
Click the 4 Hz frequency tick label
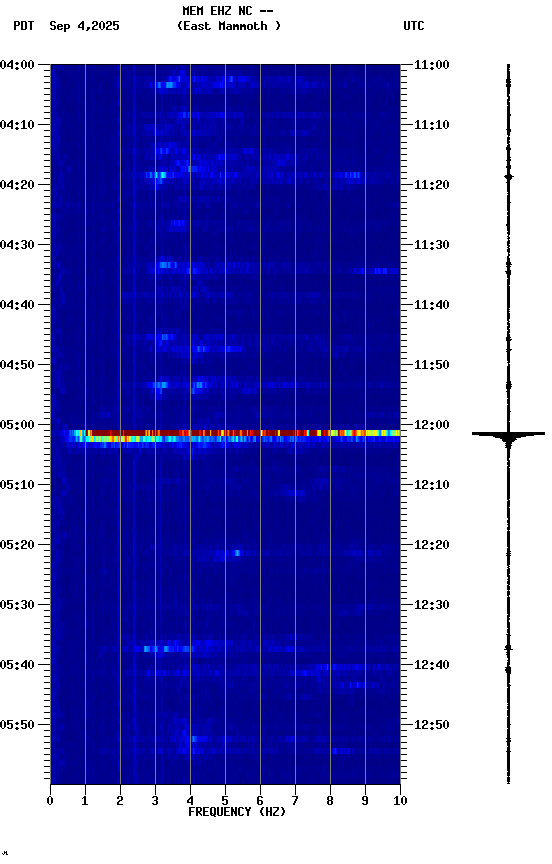(190, 801)
